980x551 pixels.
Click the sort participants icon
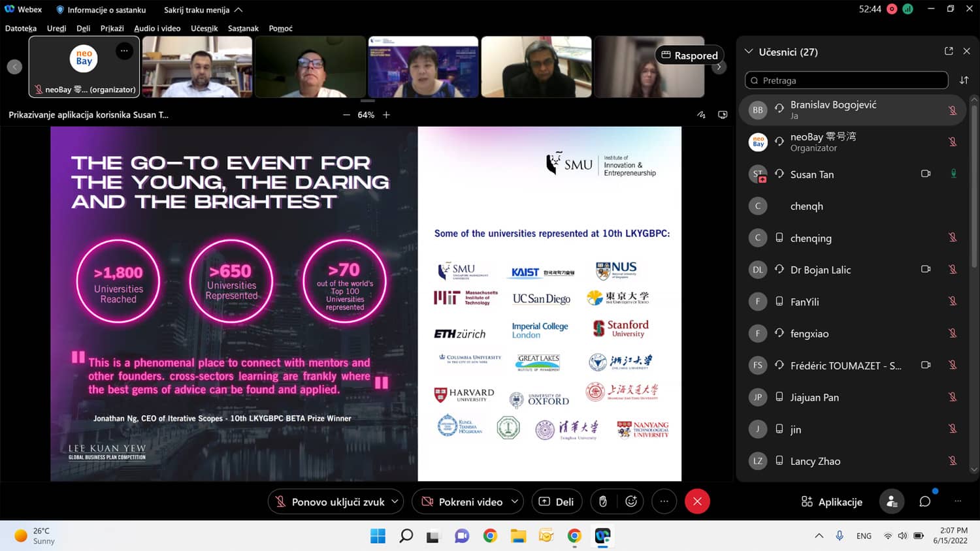click(x=964, y=80)
